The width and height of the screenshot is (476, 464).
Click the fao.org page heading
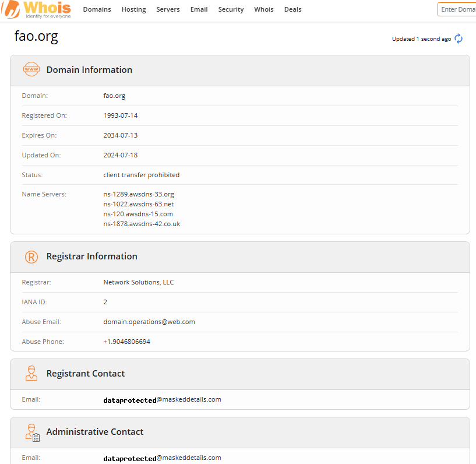(x=36, y=36)
